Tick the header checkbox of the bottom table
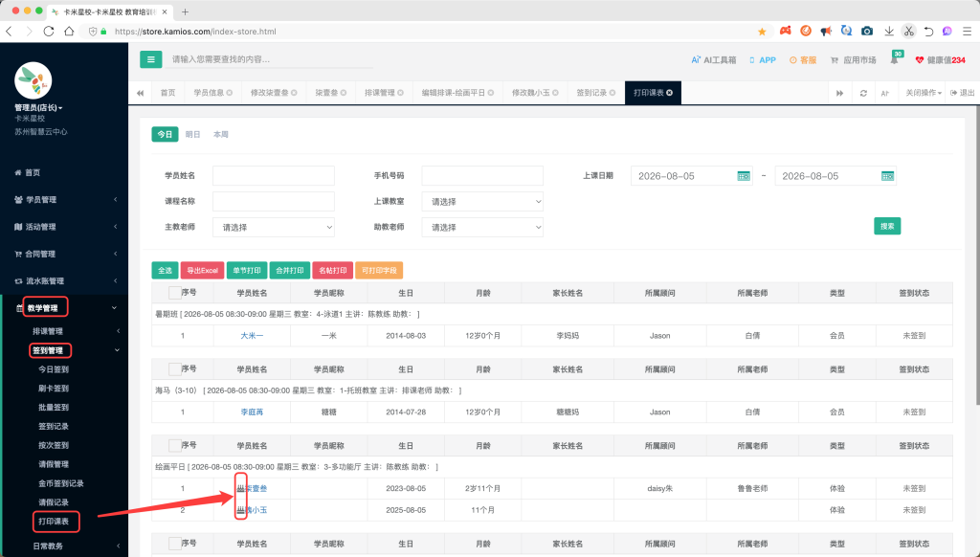The height and width of the screenshot is (557, 980). (x=175, y=544)
